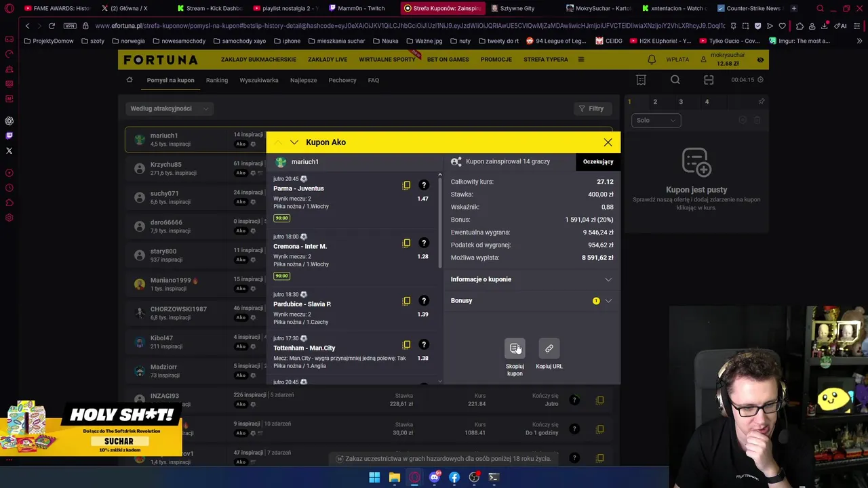Open the betslip history receipt icon
Screen dimensions: 868x488
[x=641, y=80]
